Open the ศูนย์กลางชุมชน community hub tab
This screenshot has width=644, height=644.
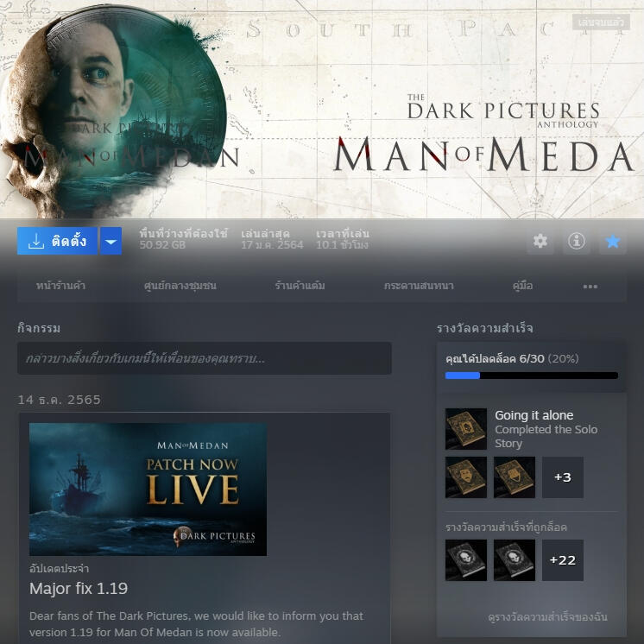coord(180,286)
